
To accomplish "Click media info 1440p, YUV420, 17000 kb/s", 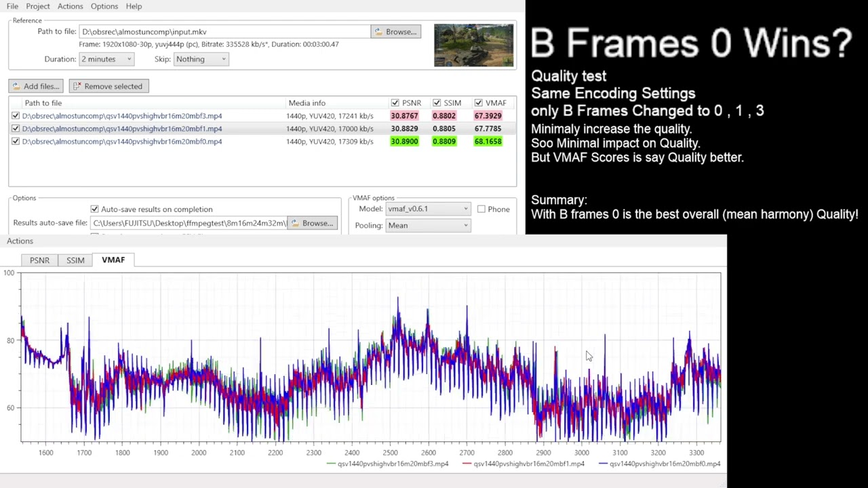I will (x=330, y=129).
